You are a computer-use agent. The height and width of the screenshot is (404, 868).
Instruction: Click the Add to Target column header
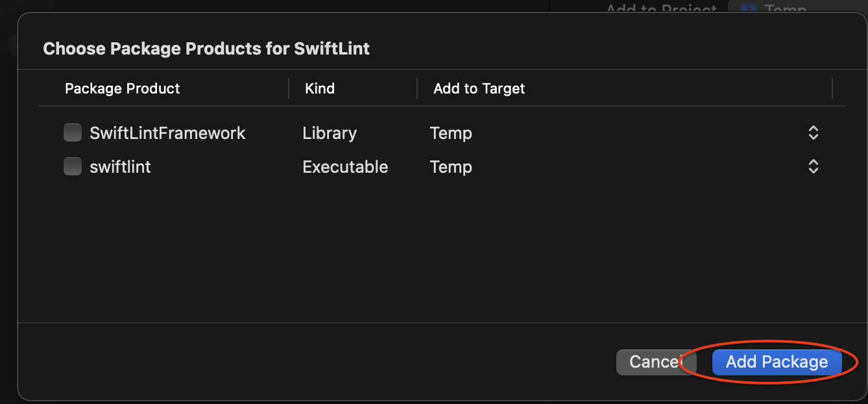tap(479, 88)
